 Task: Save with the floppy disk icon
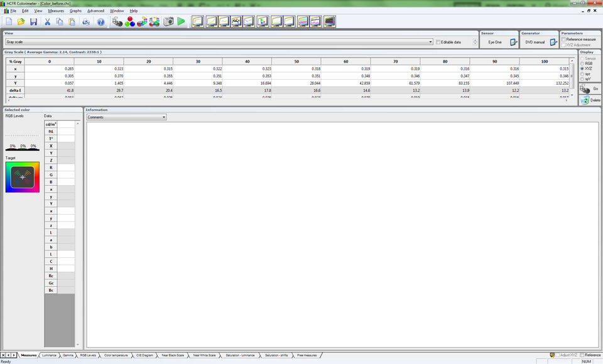click(x=33, y=22)
